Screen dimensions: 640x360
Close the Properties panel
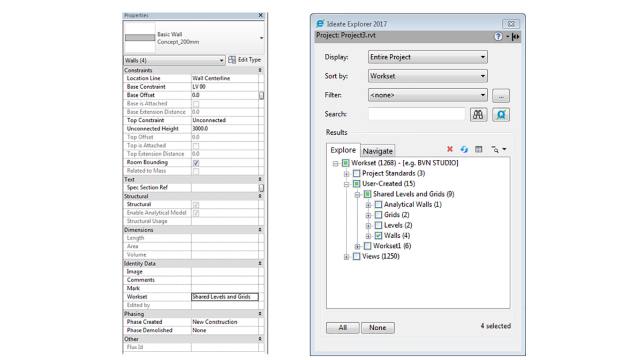point(261,15)
